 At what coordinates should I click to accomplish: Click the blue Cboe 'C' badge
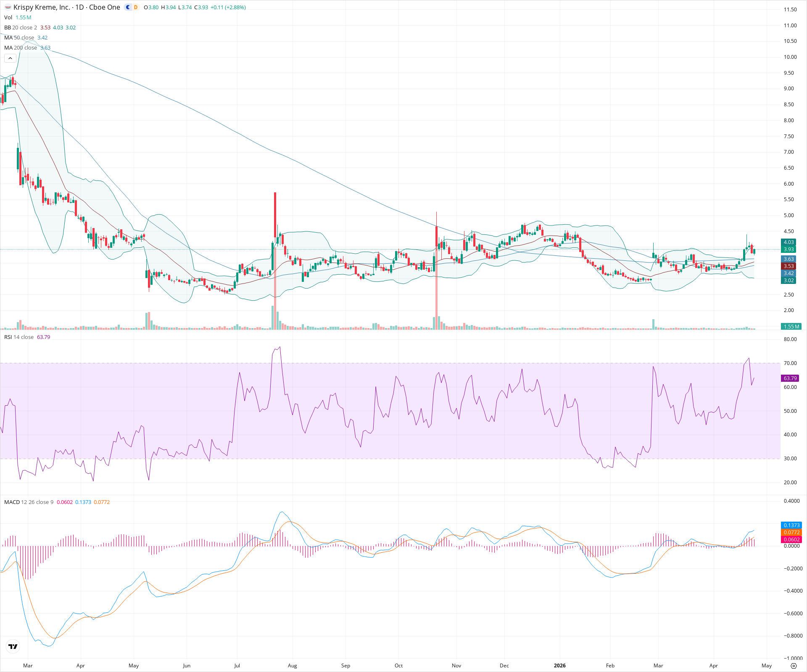[x=128, y=7]
